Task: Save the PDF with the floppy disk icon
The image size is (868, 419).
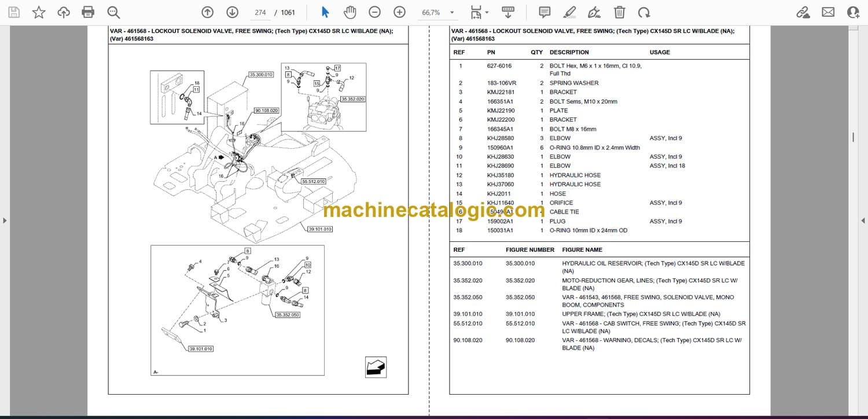Action: (x=14, y=12)
